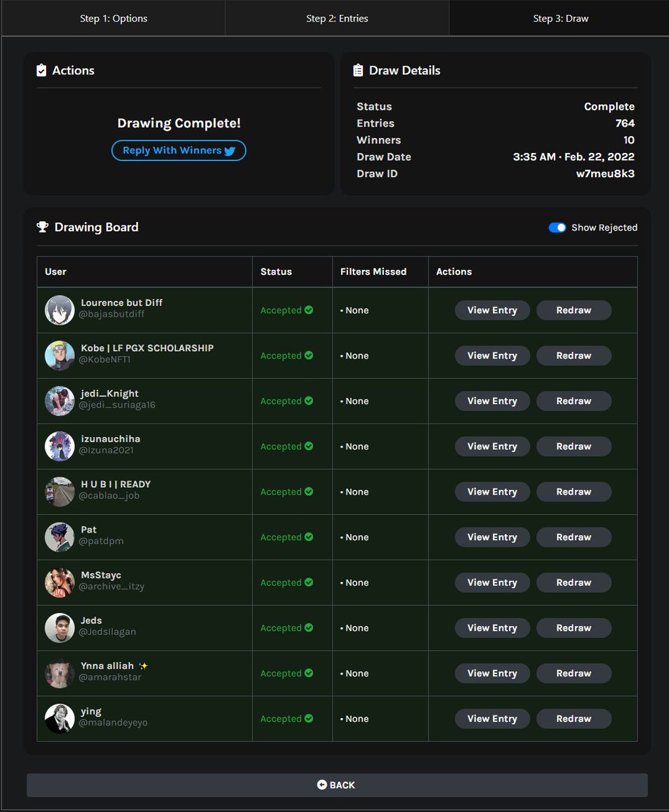Redraw the jedi_Knight winner

coord(574,401)
